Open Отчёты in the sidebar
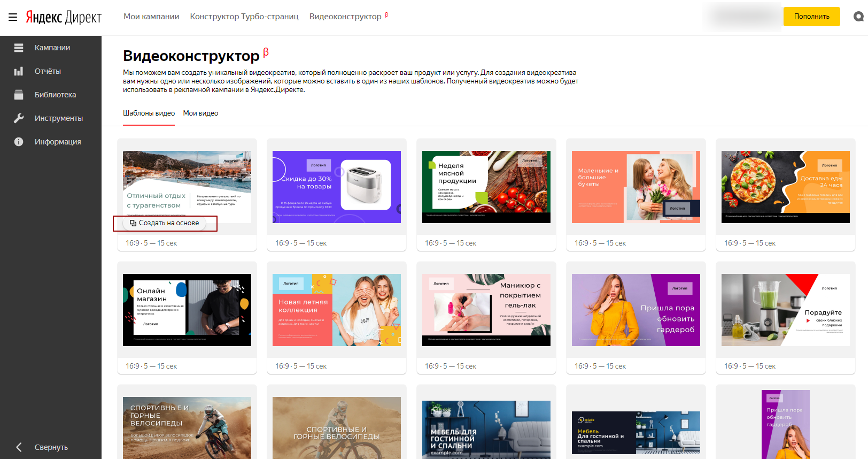 [48, 71]
